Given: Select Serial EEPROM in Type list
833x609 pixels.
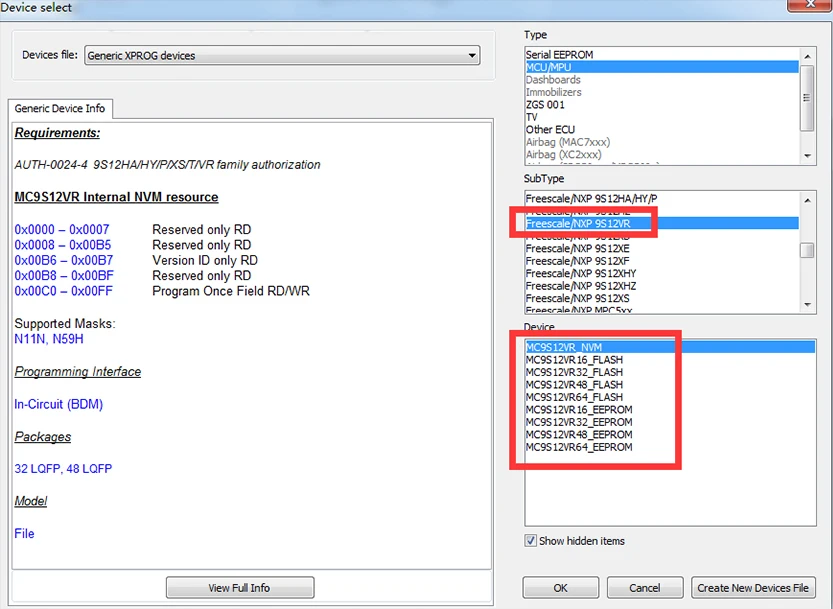Looking at the screenshot, I should pos(662,55).
